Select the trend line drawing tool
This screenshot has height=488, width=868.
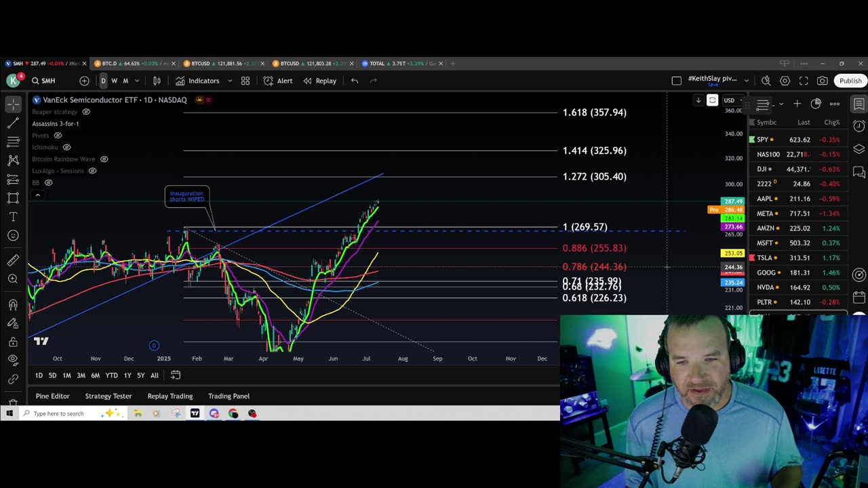(x=13, y=123)
